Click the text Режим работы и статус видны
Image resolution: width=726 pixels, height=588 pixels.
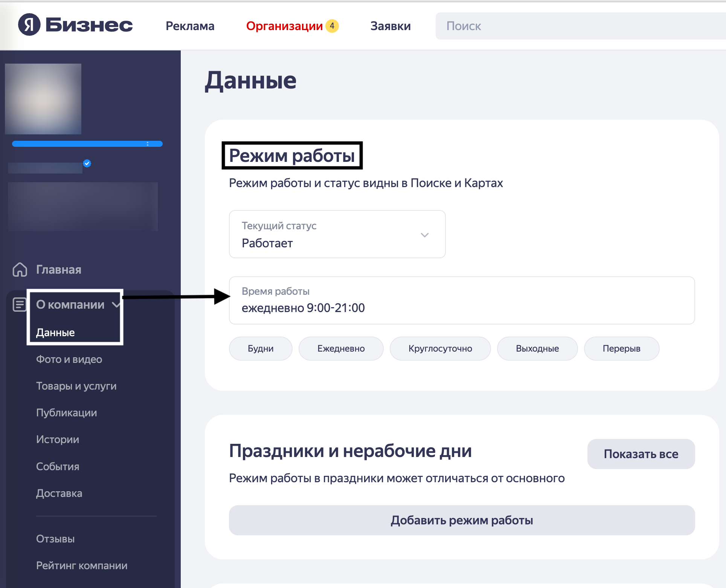click(x=314, y=183)
